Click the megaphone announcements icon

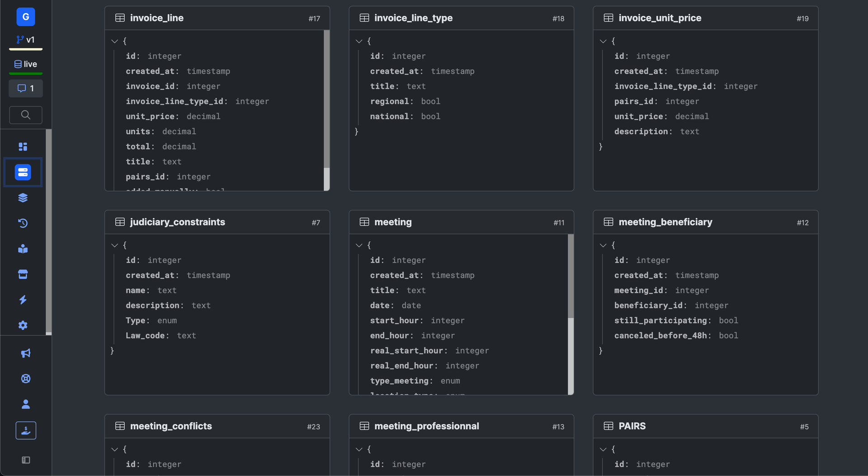coord(26,353)
